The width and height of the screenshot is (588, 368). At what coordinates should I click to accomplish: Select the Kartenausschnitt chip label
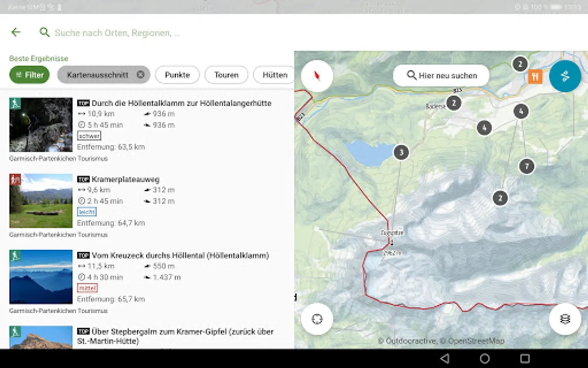98,75
